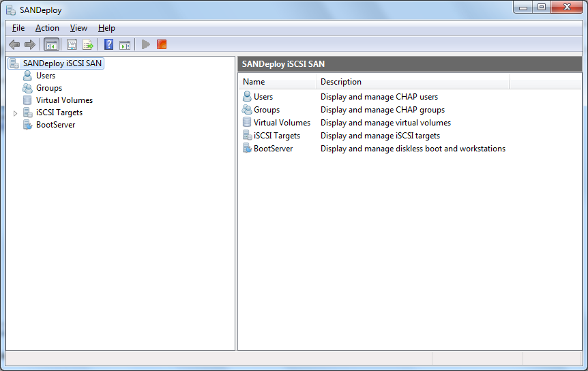Toggle the Show/Hide Action Pane icon

pos(125,45)
